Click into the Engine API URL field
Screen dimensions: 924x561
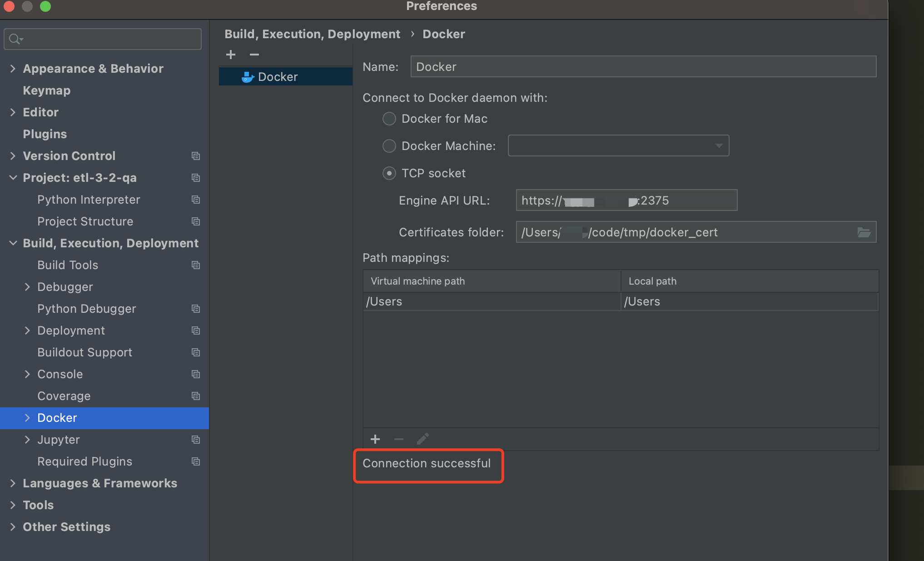coord(626,200)
